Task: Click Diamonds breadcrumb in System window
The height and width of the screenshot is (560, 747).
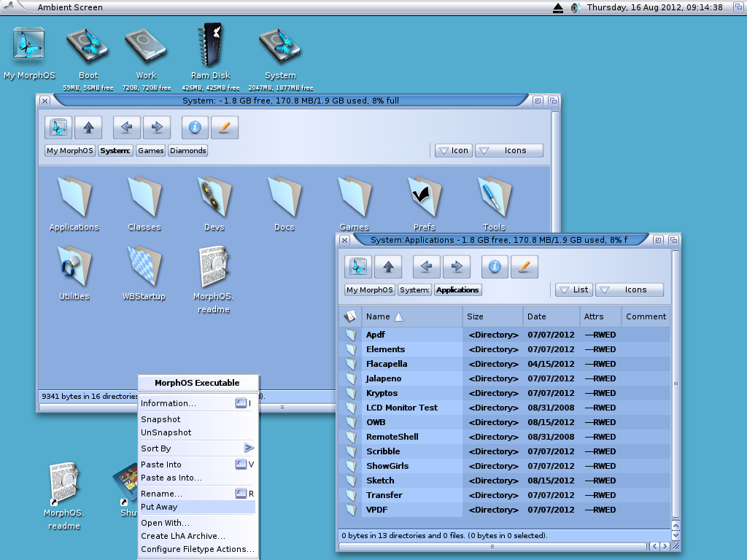Action: coord(187,150)
